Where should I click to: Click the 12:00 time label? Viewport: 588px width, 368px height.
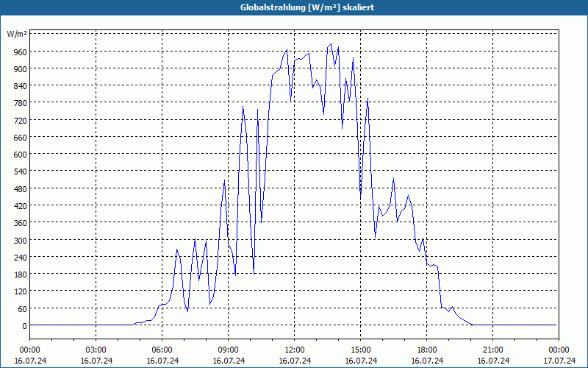[295, 350]
